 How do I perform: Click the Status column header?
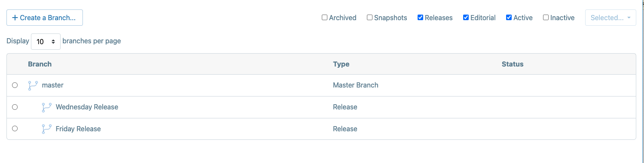pos(513,64)
